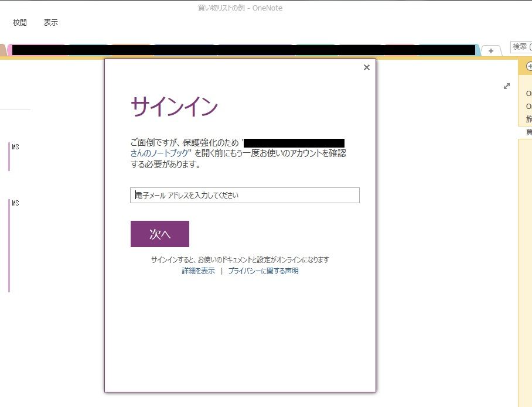Select the first O page in the page pane
The height and width of the screenshot is (407, 532).
coord(528,93)
